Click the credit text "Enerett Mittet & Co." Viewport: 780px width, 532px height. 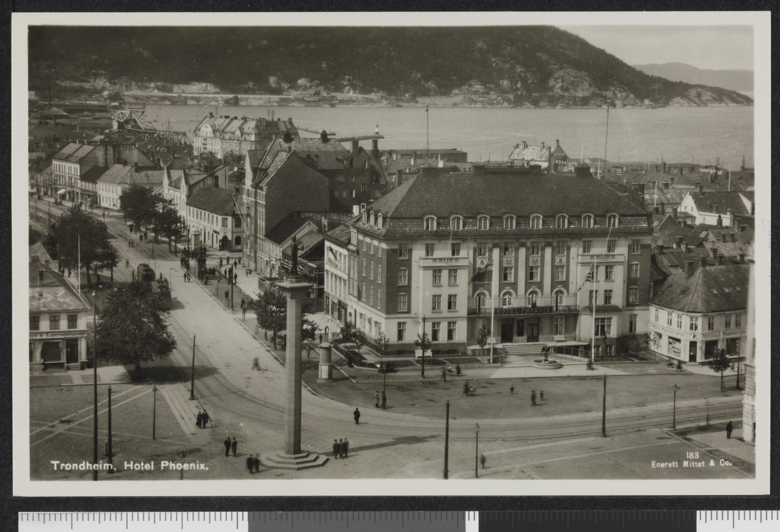692,463
